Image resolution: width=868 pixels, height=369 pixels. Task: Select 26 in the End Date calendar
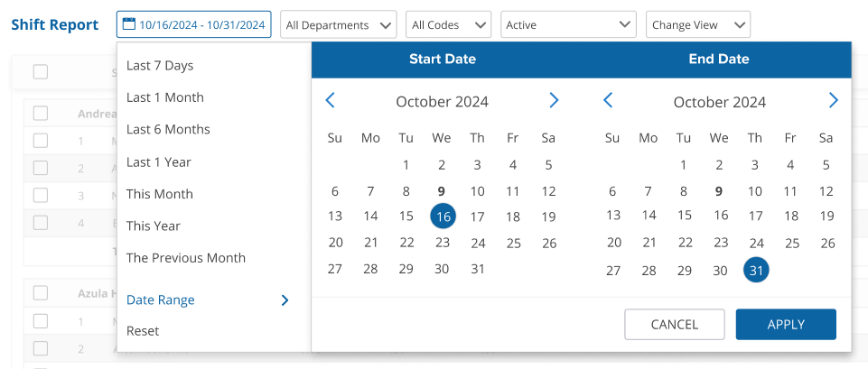coord(827,243)
